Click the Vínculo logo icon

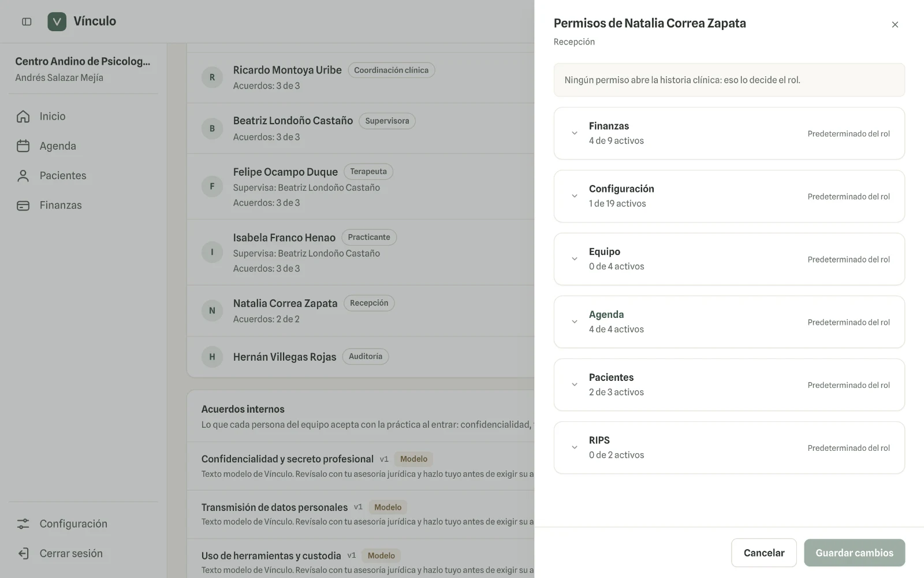point(57,21)
